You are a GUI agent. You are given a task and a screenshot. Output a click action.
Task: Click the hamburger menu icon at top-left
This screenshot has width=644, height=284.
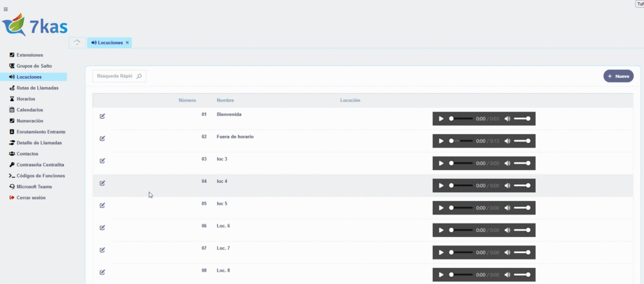(x=6, y=9)
